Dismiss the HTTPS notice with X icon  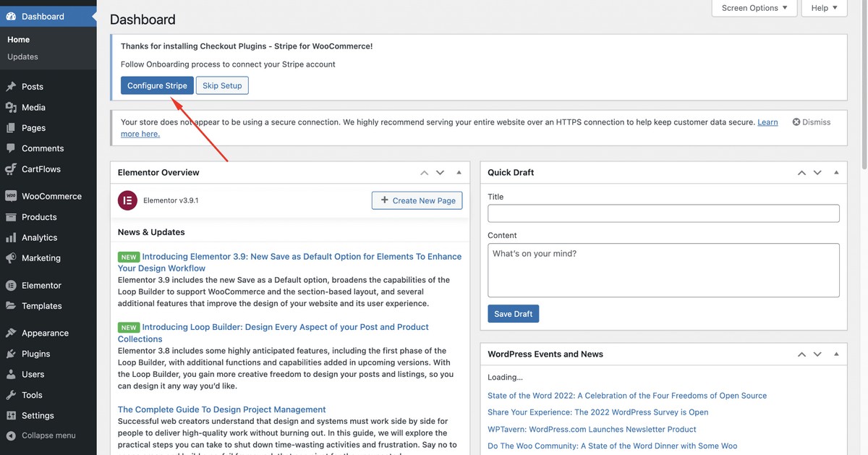[x=796, y=122]
